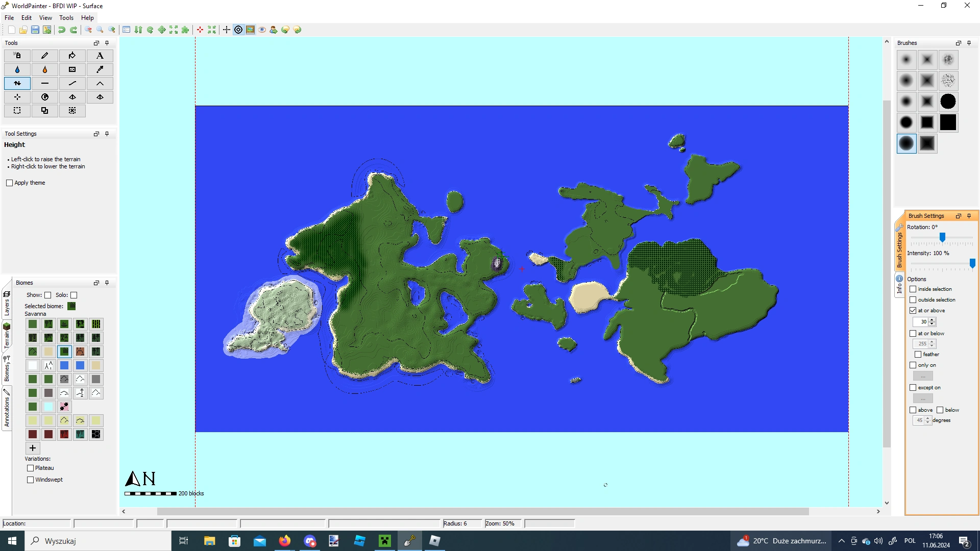The image size is (980, 551).
Task: Click the plus button below the biome grid
Action: [32, 448]
